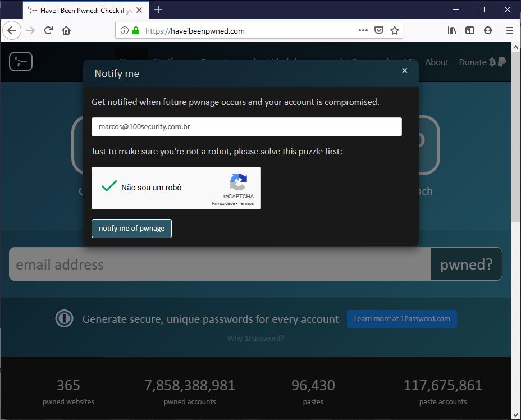The height and width of the screenshot is (420, 521).
Task: Click the 117,675,861 paste accounts figure
Action: [443, 385]
